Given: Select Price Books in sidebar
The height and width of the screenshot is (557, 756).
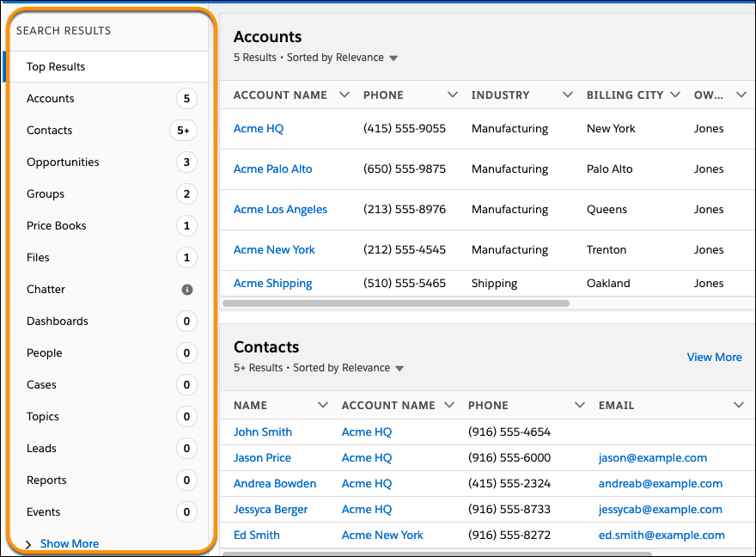Looking at the screenshot, I should click(x=57, y=225).
